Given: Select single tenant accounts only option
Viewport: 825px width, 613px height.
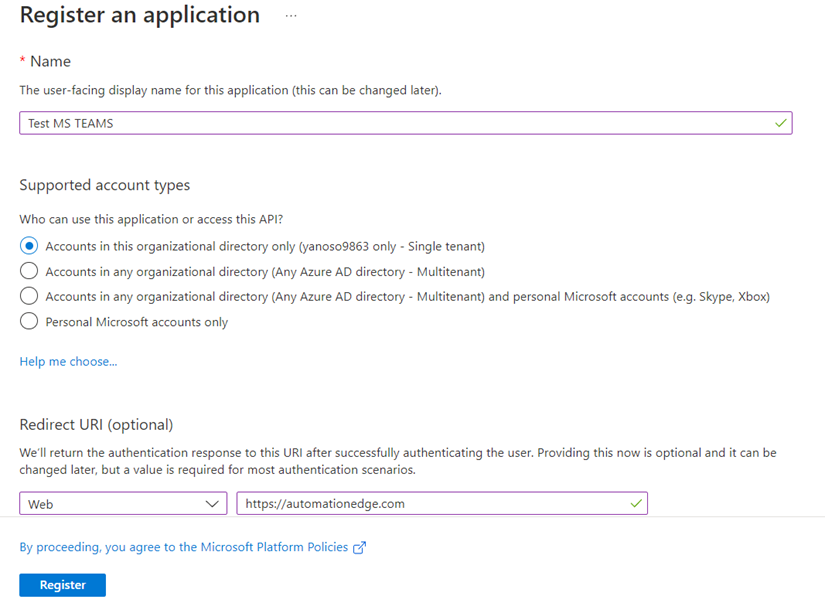Looking at the screenshot, I should pos(28,245).
